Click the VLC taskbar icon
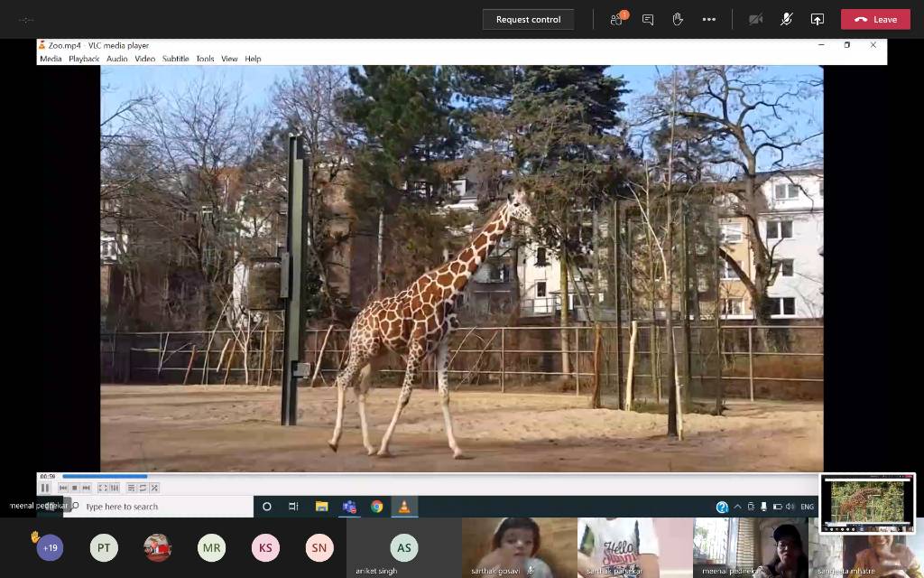The image size is (924, 578). (404, 507)
